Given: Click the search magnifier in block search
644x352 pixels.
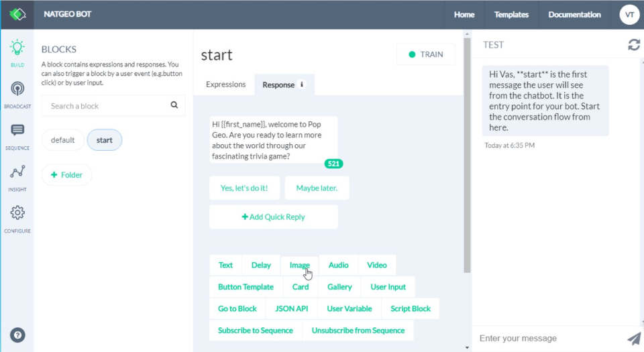Looking at the screenshot, I should tap(174, 105).
